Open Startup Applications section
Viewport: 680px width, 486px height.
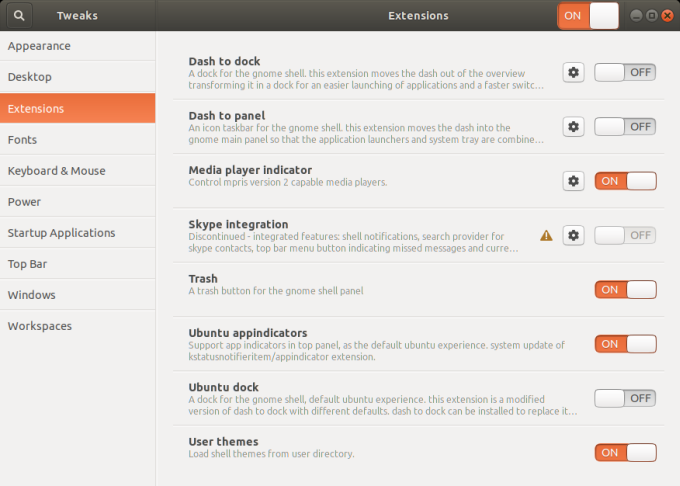[78, 233]
